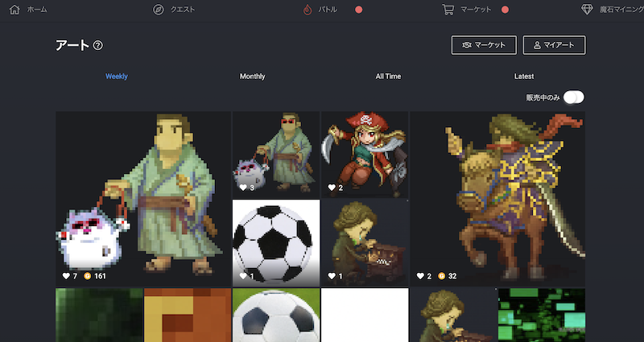Open man with treasure chest artwork
This screenshot has width=644, height=342.
(365, 243)
